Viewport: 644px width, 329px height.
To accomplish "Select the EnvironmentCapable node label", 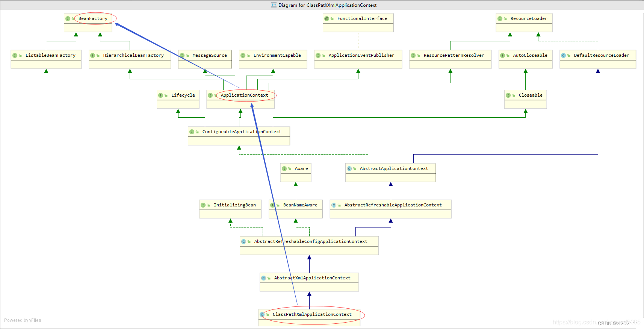I will click(277, 55).
